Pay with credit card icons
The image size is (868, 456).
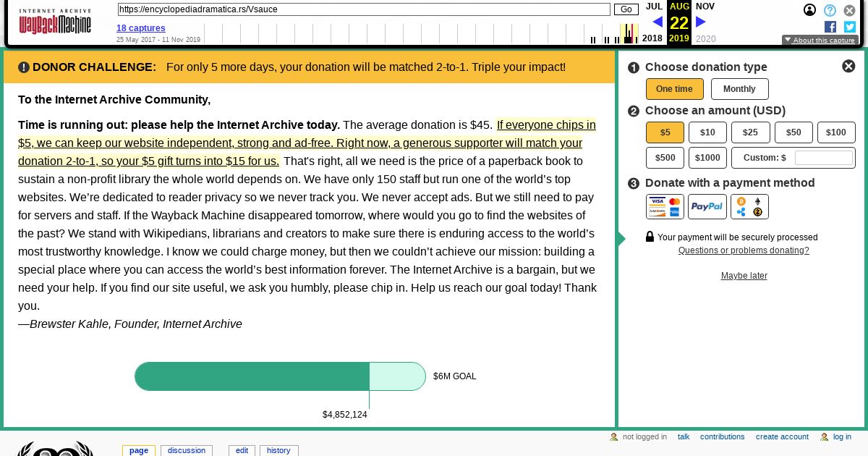[x=665, y=206]
